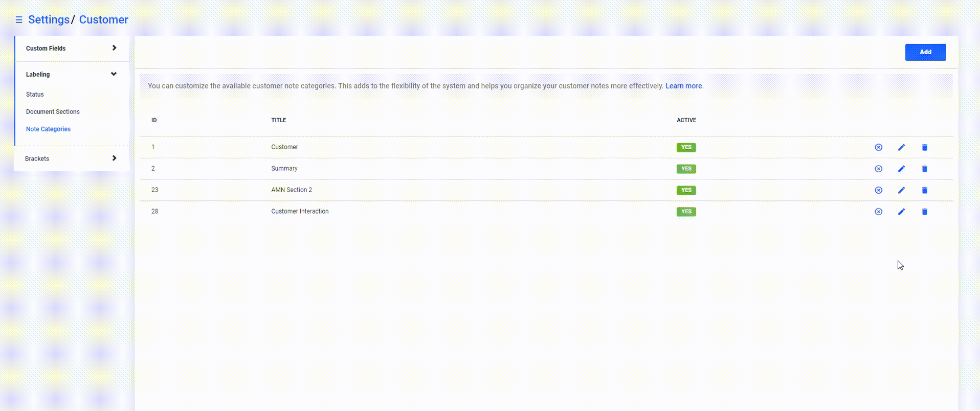Edit the AMN Section 2 row
This screenshot has height=411, width=980.
[901, 190]
